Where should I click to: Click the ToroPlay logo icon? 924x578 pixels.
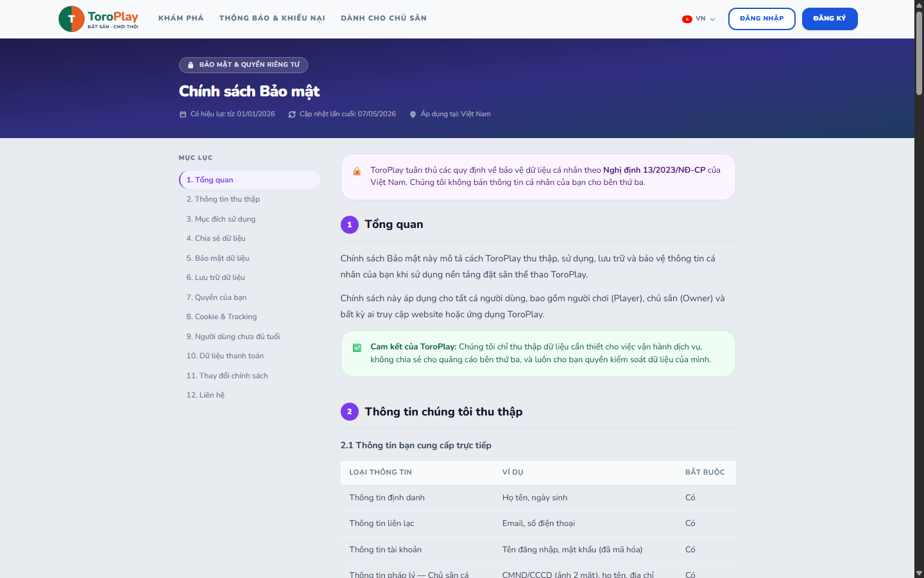[71, 19]
